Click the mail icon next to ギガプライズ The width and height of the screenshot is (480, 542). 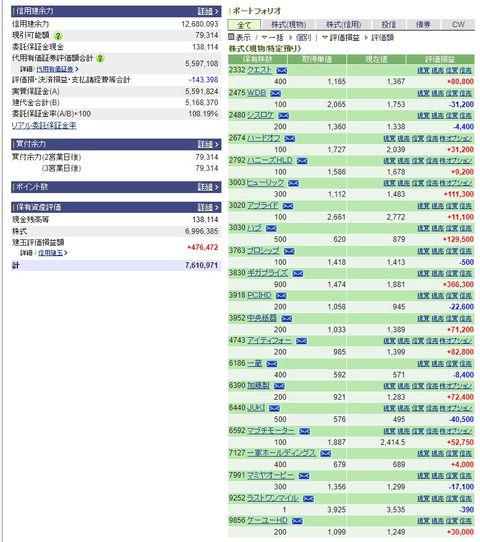point(298,273)
